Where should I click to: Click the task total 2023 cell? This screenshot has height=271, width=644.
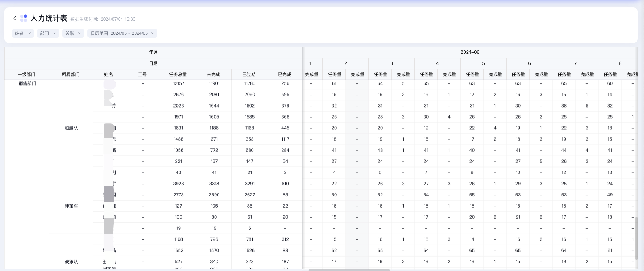pos(179,106)
